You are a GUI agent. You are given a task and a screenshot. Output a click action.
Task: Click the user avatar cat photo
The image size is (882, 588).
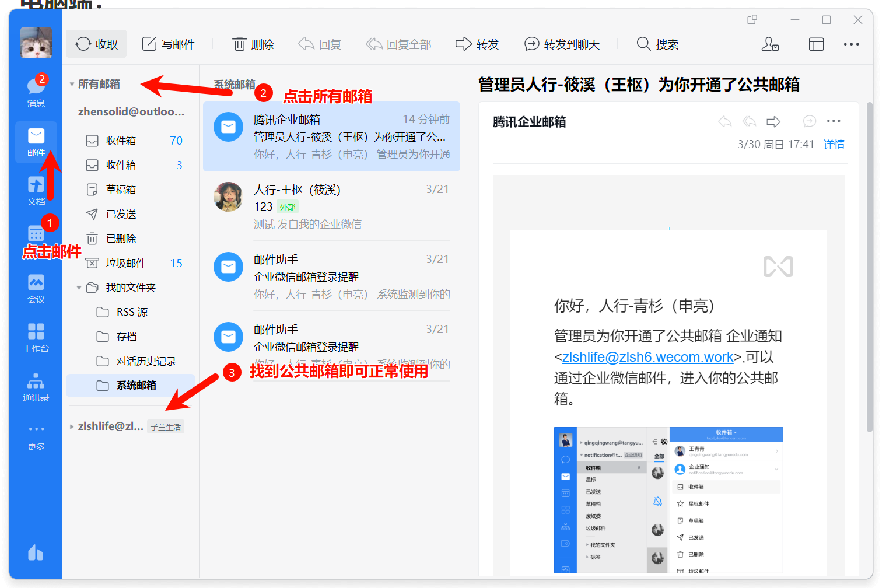tap(36, 43)
